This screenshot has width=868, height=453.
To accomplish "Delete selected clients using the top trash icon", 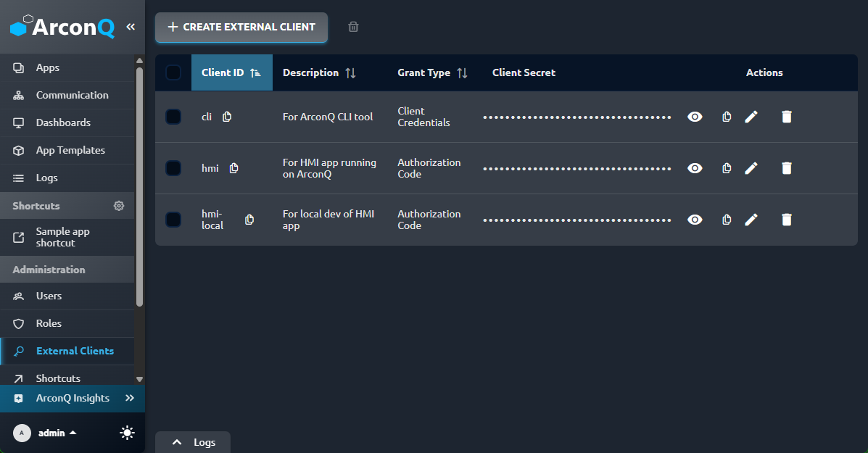I will coord(353,27).
